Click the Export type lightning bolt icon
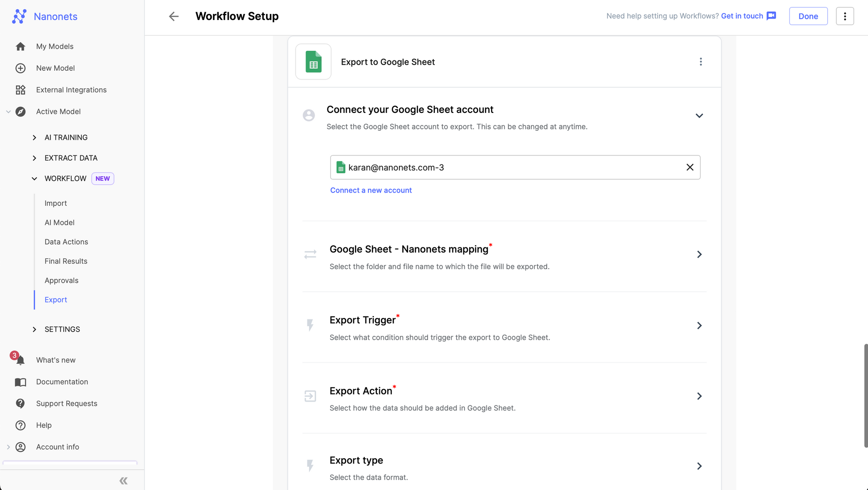 tap(309, 467)
